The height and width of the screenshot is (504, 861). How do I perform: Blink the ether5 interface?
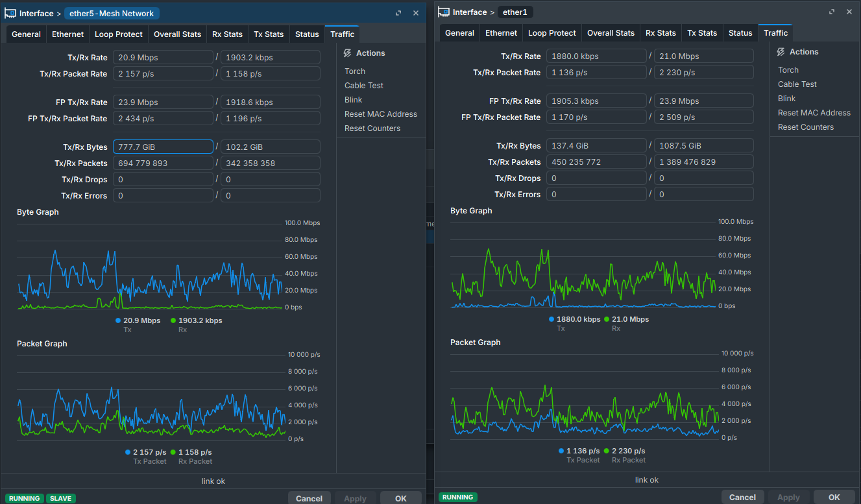tap(354, 100)
